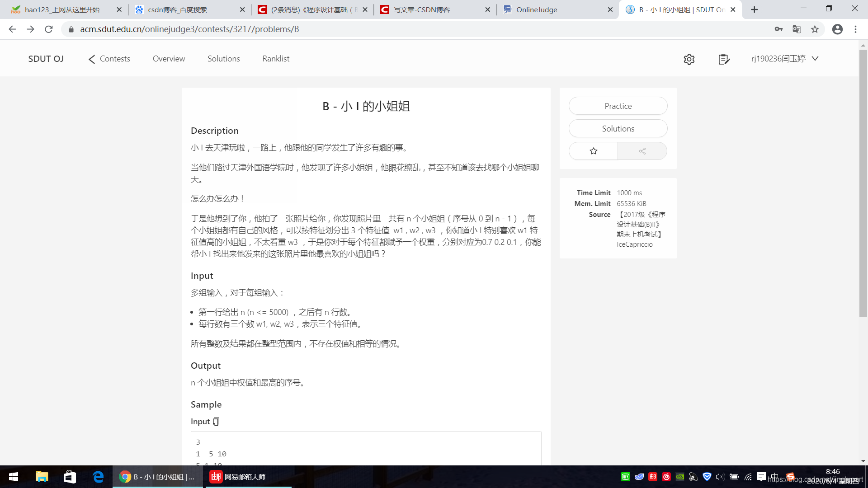Click the password key icon in address bar
Viewport: 868px width, 488px height.
tap(778, 29)
